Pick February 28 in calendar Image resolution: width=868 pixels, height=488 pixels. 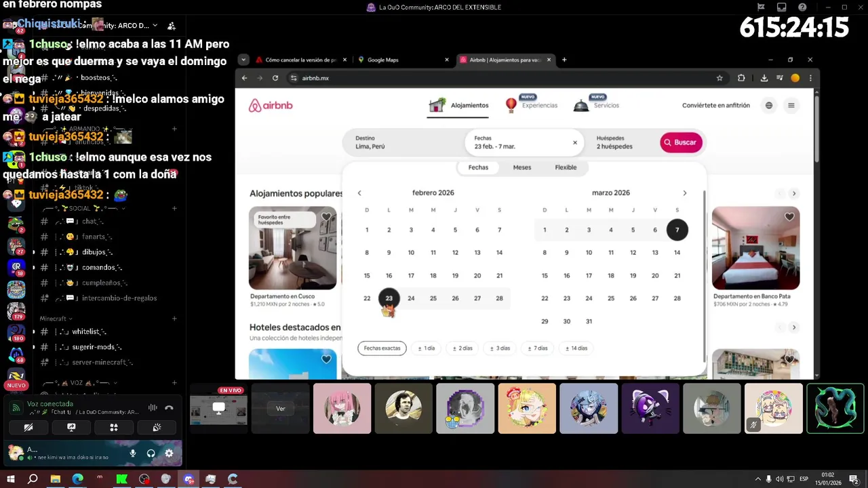pos(499,298)
